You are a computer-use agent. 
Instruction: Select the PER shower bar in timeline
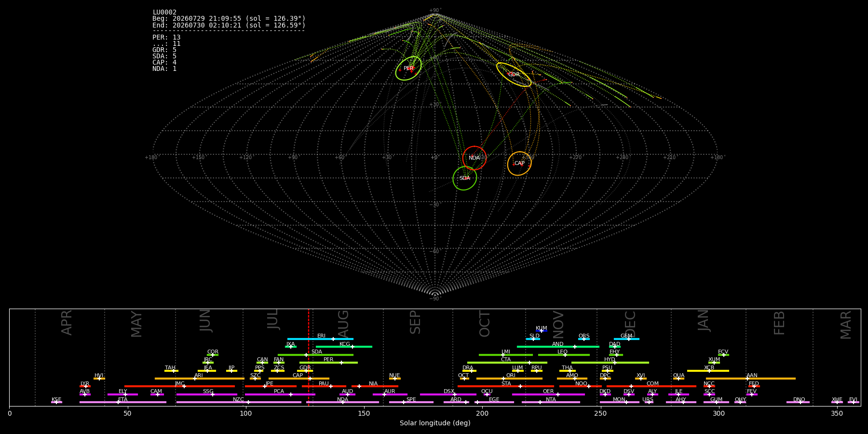pos(328,363)
